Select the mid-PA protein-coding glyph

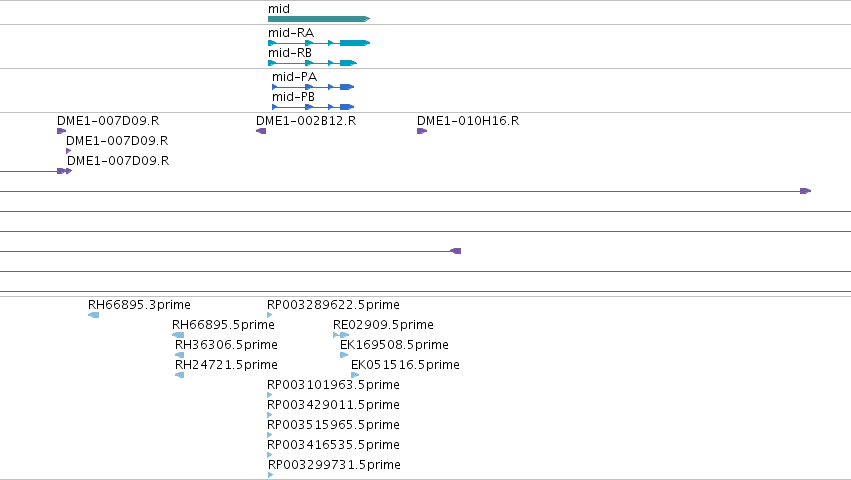[313, 87]
